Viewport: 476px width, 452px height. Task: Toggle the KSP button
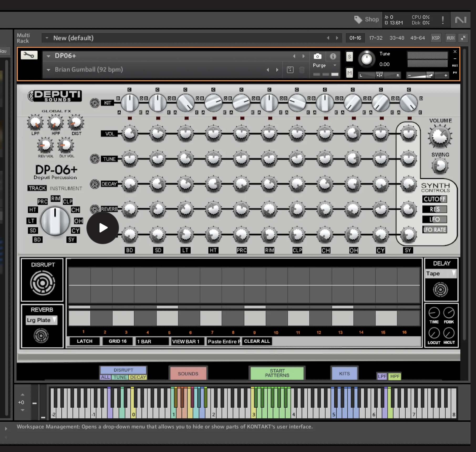436,38
